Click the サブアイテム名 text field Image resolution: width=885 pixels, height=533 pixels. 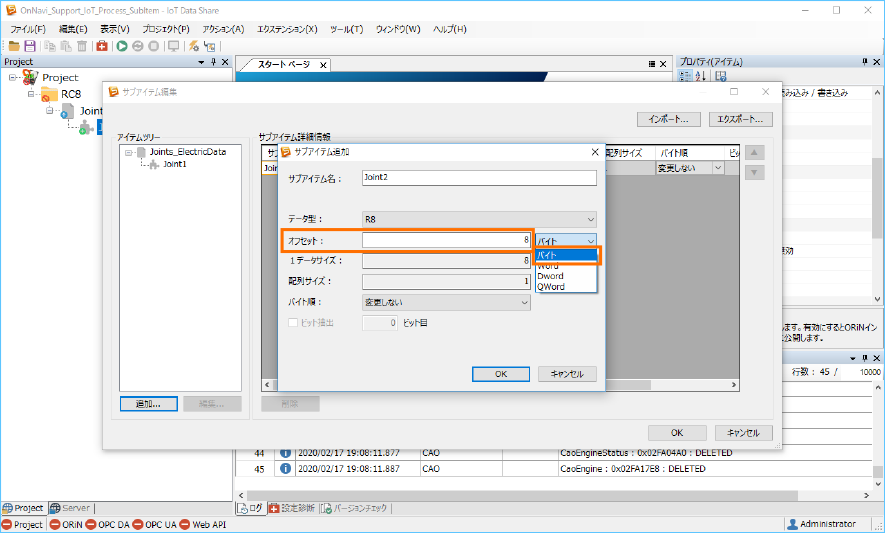pyautogui.click(x=479, y=178)
